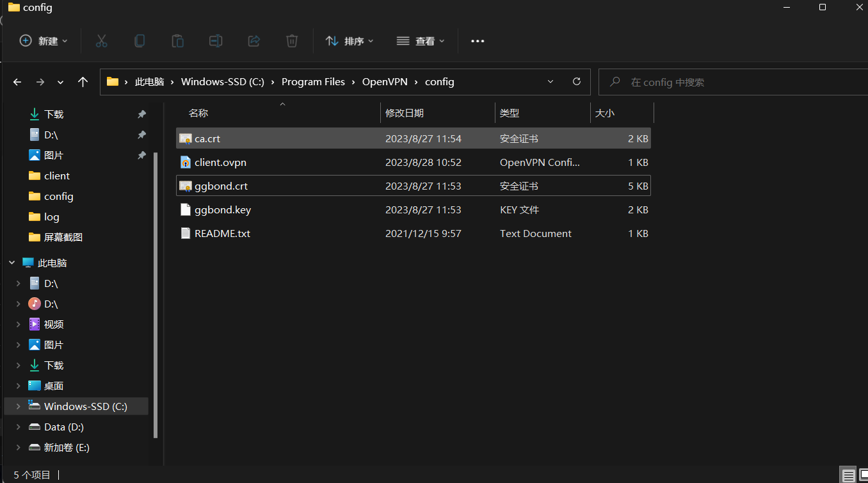The image size is (868, 483).
Task: Click the Share icon in toolbar
Action: coord(253,41)
